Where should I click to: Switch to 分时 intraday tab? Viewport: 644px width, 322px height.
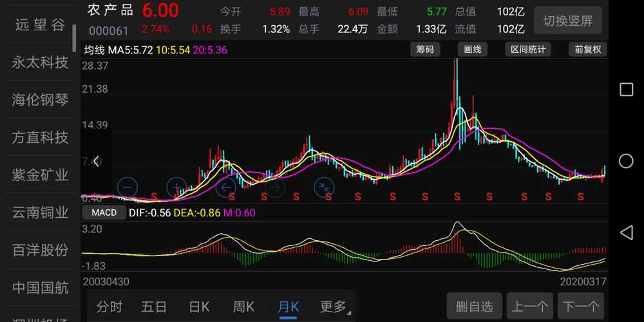(109, 307)
